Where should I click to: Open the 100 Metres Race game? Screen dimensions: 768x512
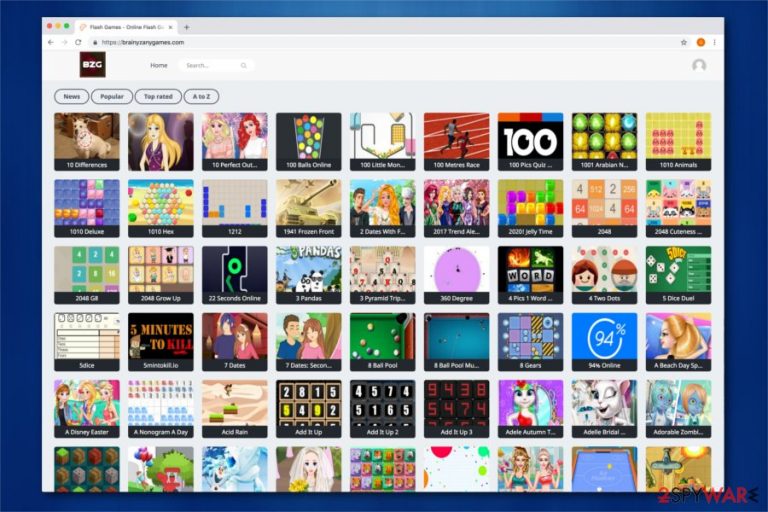(456, 142)
